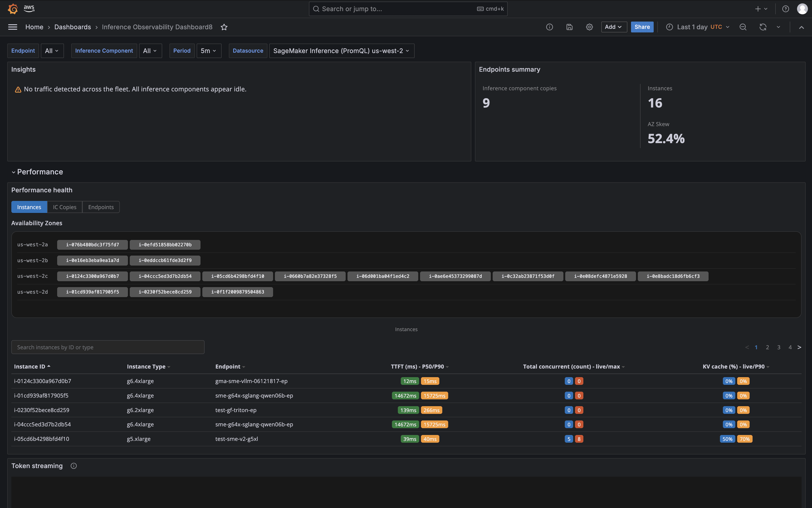Image resolution: width=812 pixels, height=508 pixels.
Task: Select the Instances tab
Action: tap(29, 207)
